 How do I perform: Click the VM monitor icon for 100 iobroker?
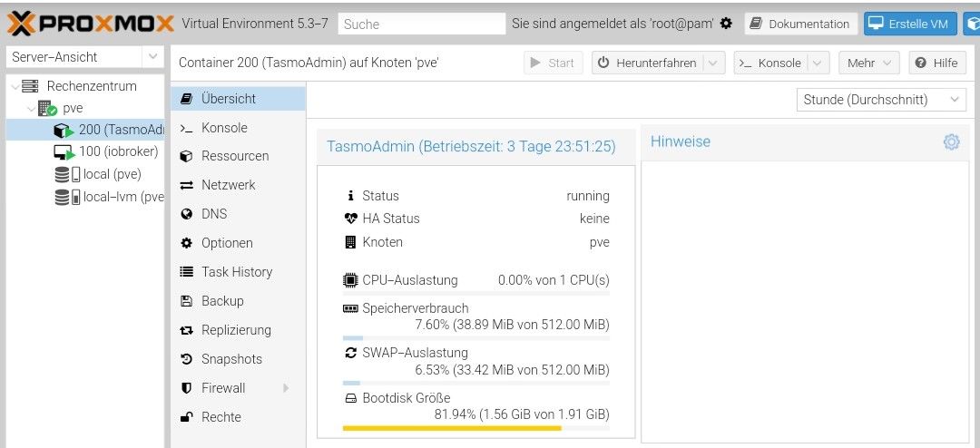click(64, 151)
